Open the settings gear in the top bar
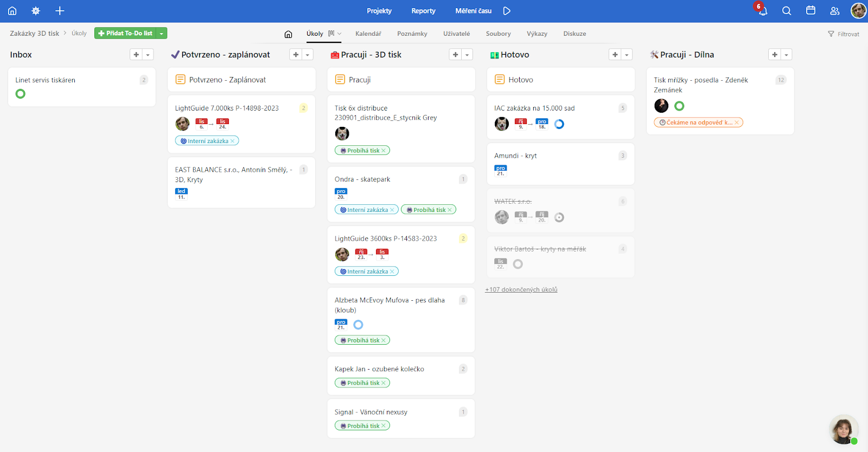Image resolution: width=868 pixels, height=452 pixels. pos(36,11)
